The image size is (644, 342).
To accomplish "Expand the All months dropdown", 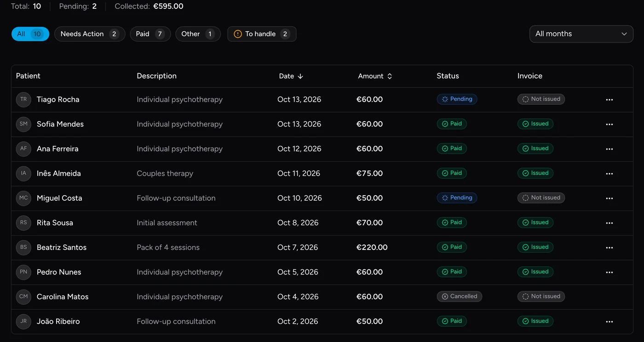I will point(581,34).
